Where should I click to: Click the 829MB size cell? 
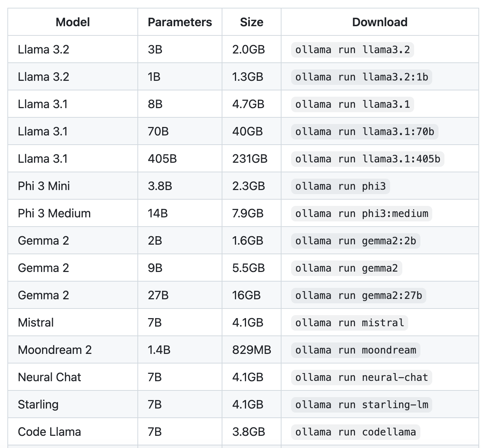252,350
